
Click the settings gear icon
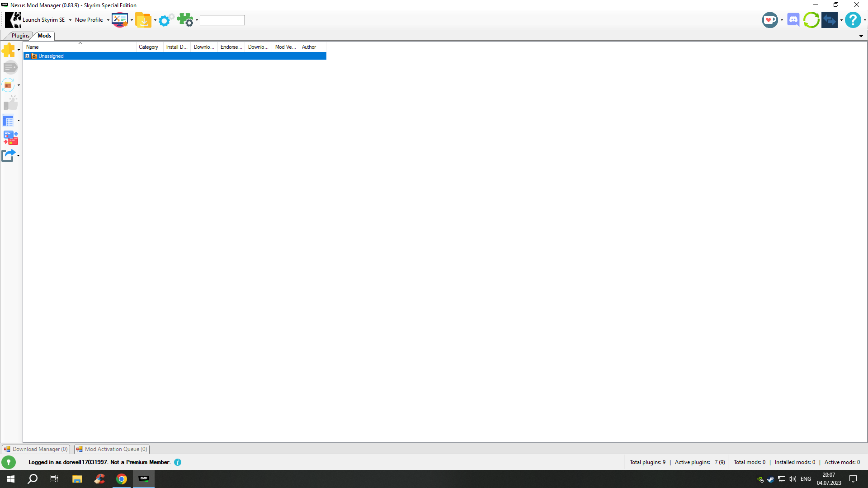(x=164, y=20)
